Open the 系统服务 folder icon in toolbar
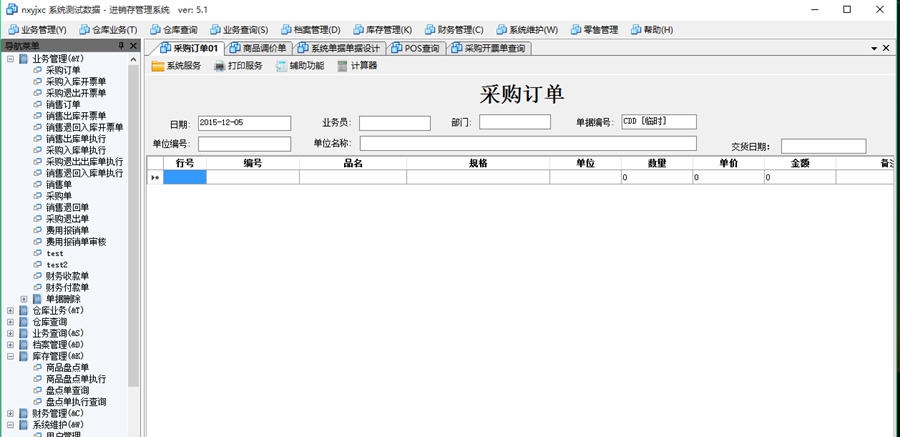Screen dimensions: 900x437 tap(158, 66)
